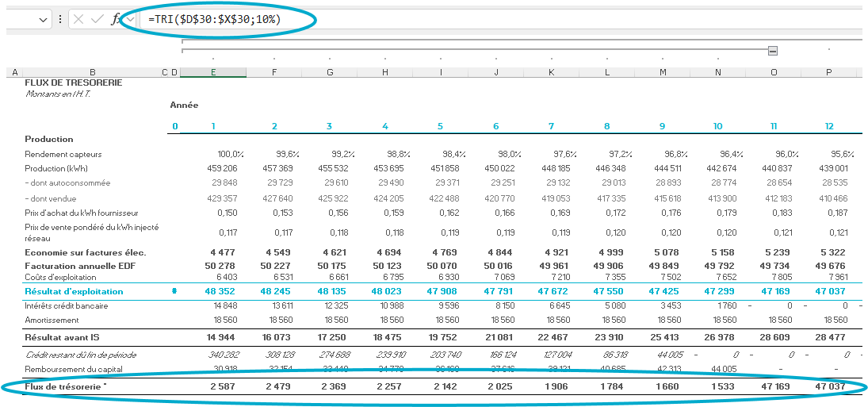Select the '- dont vendue' label

coord(51,198)
